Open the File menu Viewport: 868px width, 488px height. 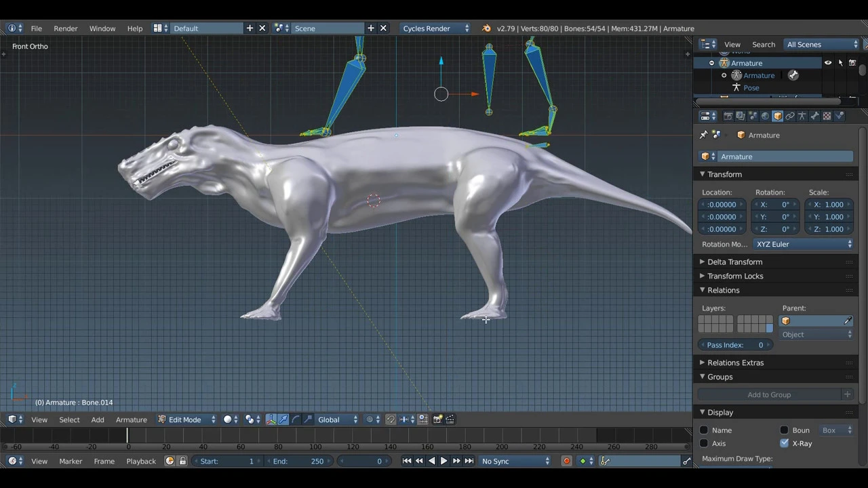(x=36, y=28)
